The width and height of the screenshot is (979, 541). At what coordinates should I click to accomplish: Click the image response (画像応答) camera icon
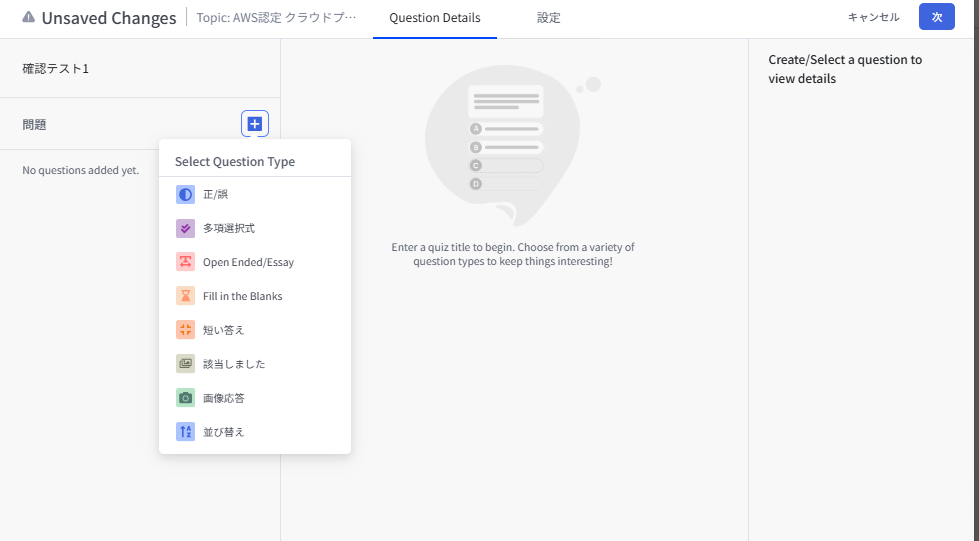pyautogui.click(x=185, y=398)
